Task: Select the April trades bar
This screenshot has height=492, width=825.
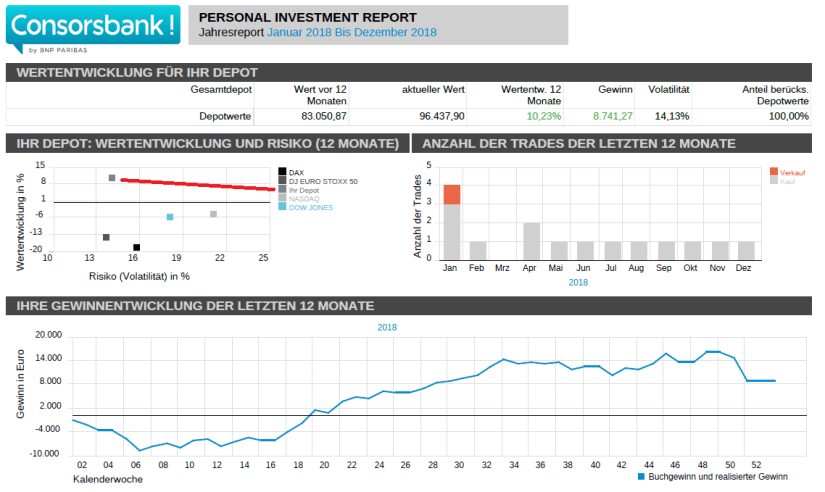Action: [531, 240]
